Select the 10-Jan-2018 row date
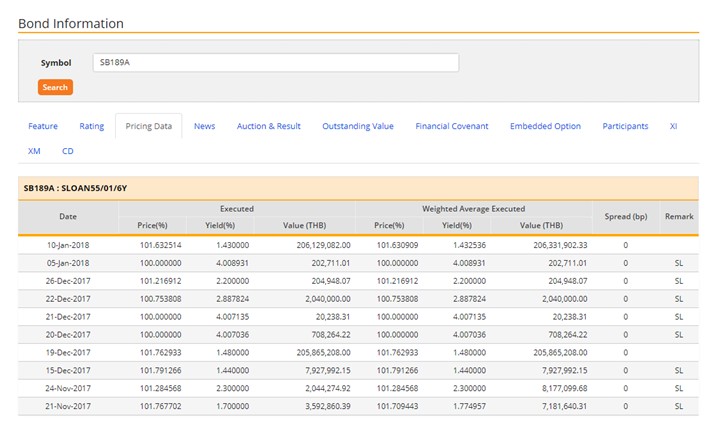Image resolution: width=716 pixels, height=432 pixels. click(x=68, y=244)
